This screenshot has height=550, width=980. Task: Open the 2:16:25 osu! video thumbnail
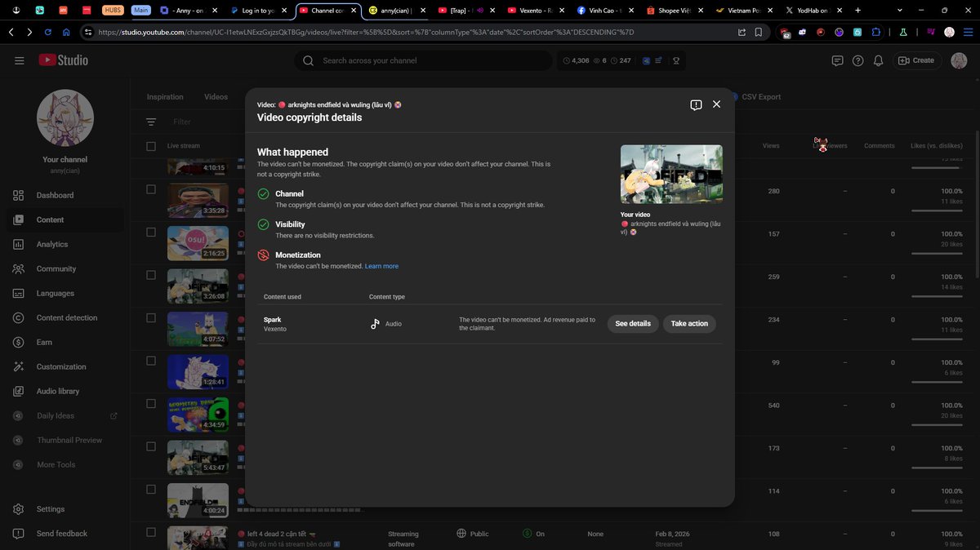tap(198, 242)
